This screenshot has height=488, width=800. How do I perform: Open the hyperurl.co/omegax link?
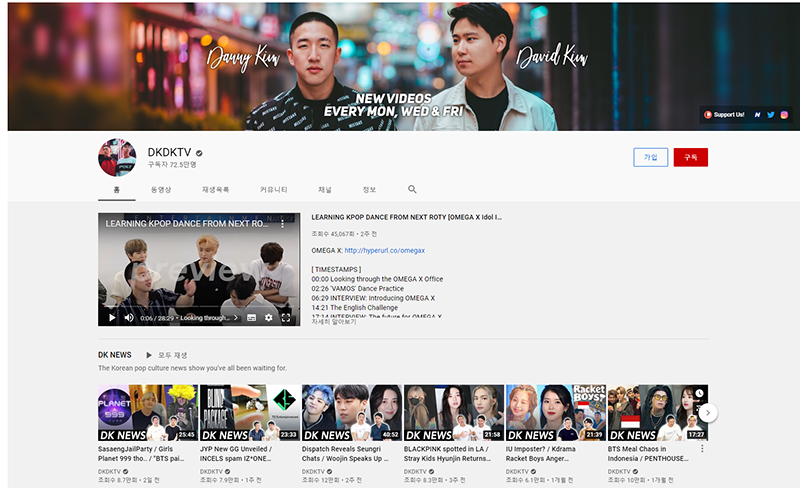pos(385,251)
